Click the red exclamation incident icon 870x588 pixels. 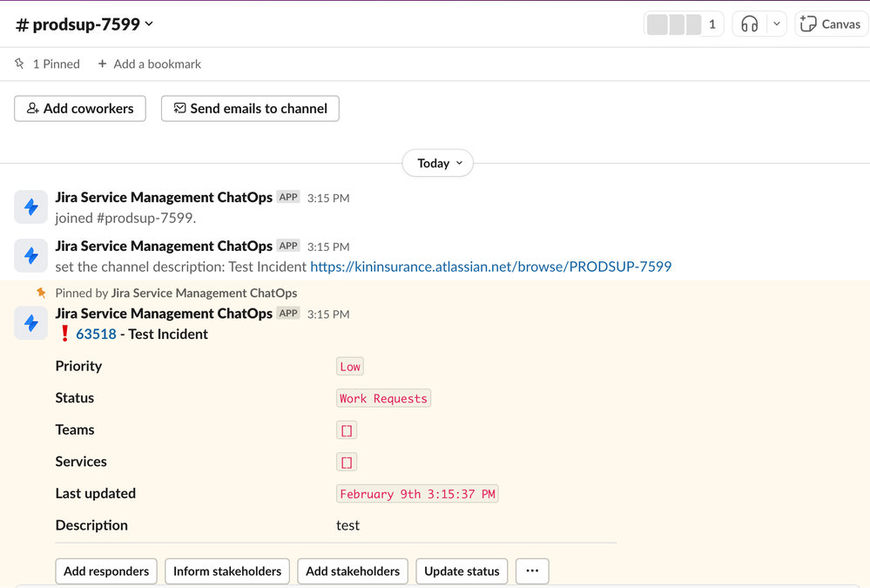click(x=64, y=333)
